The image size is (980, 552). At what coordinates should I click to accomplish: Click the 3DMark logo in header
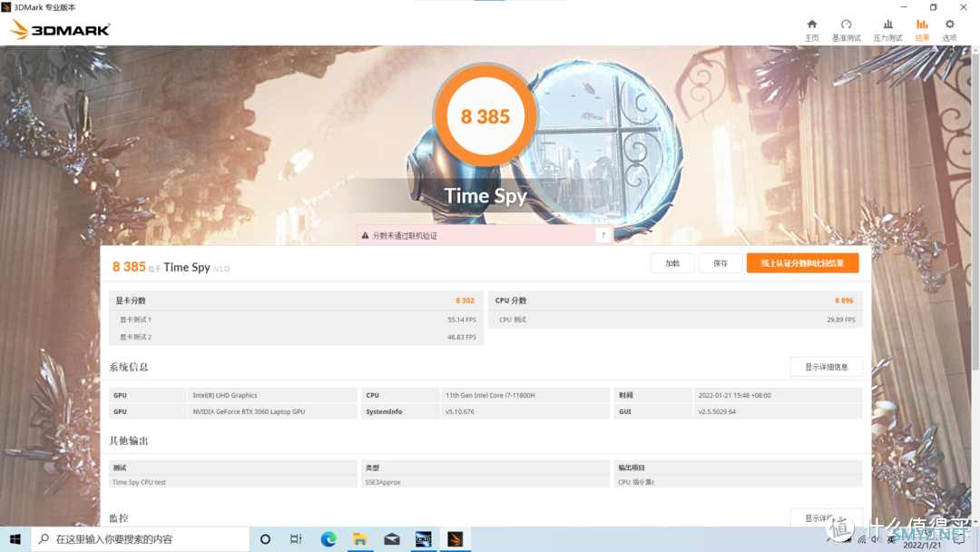click(x=60, y=29)
